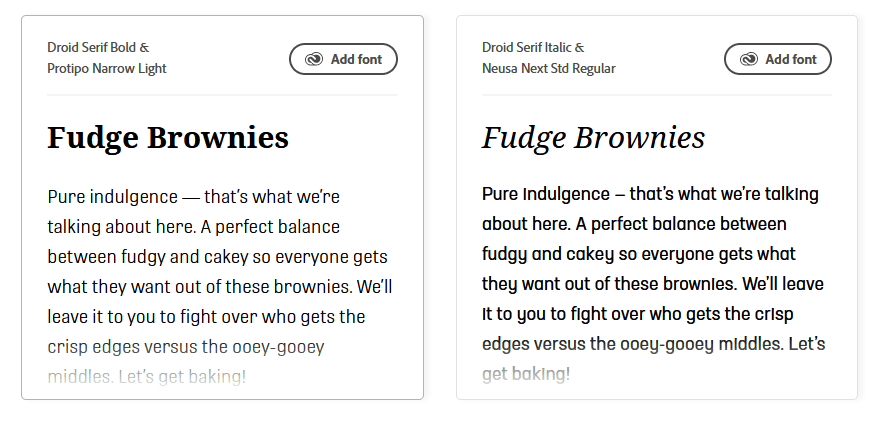
Task: Click the faded "middles. Let's get baking!" line
Action: (x=146, y=378)
